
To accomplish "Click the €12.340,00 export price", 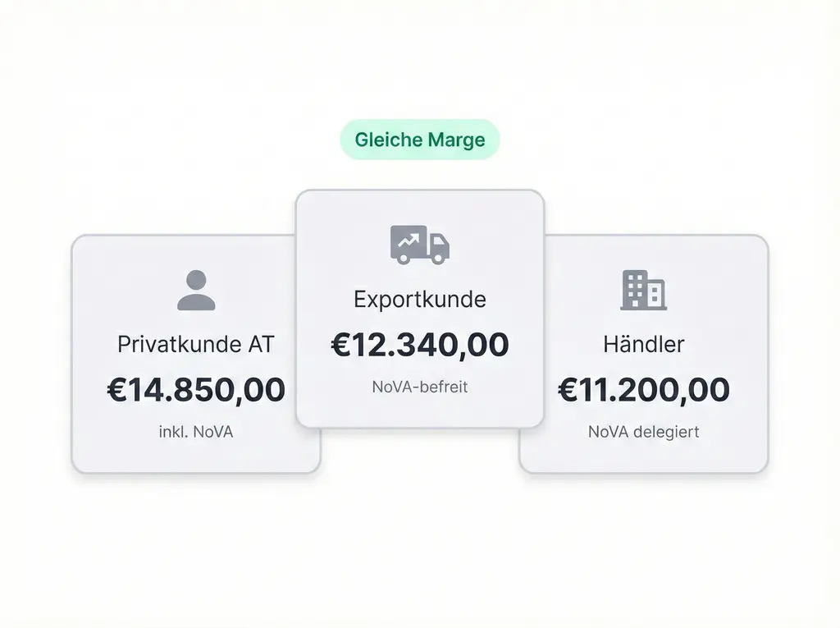I will coord(419,345).
